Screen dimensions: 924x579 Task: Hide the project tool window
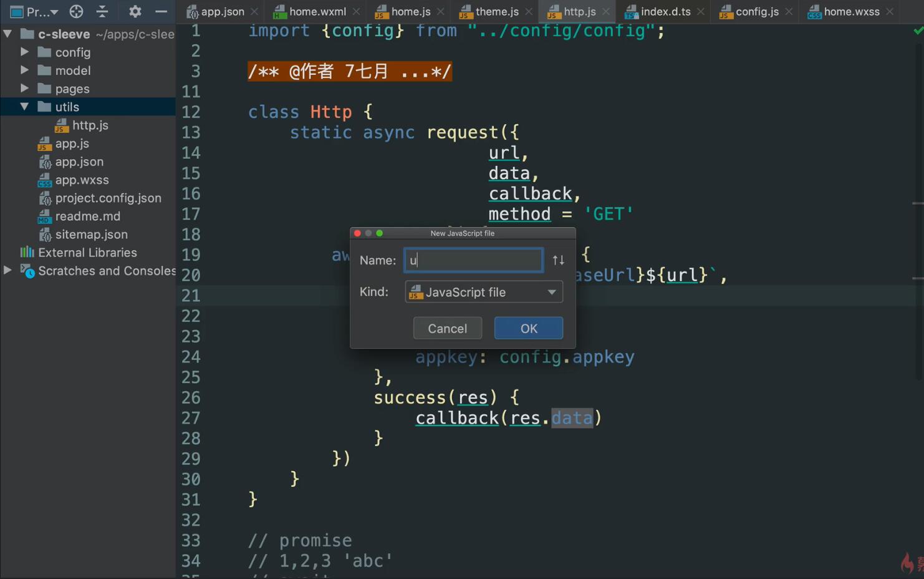tap(161, 11)
